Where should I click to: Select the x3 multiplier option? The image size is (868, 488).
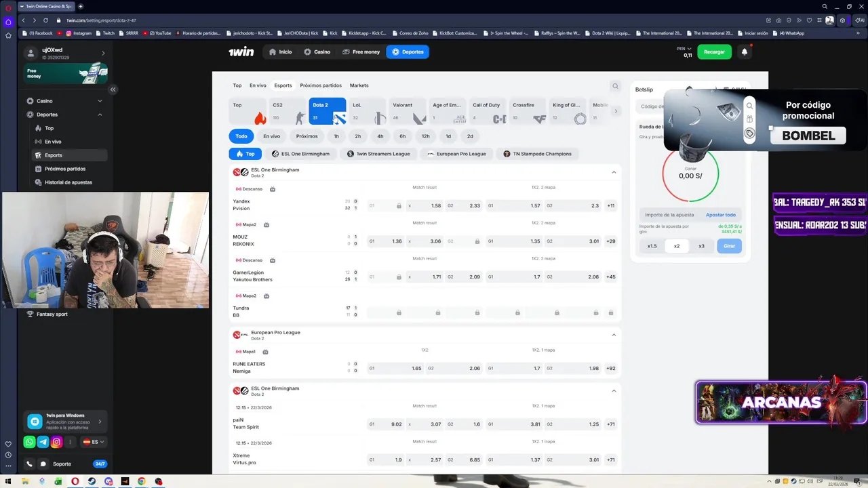[701, 246]
